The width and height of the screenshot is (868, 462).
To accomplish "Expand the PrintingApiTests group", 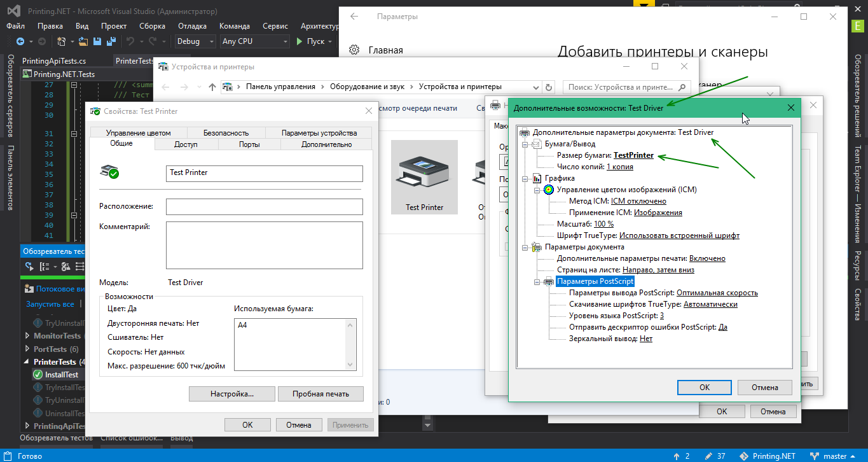I will pyautogui.click(x=27, y=426).
